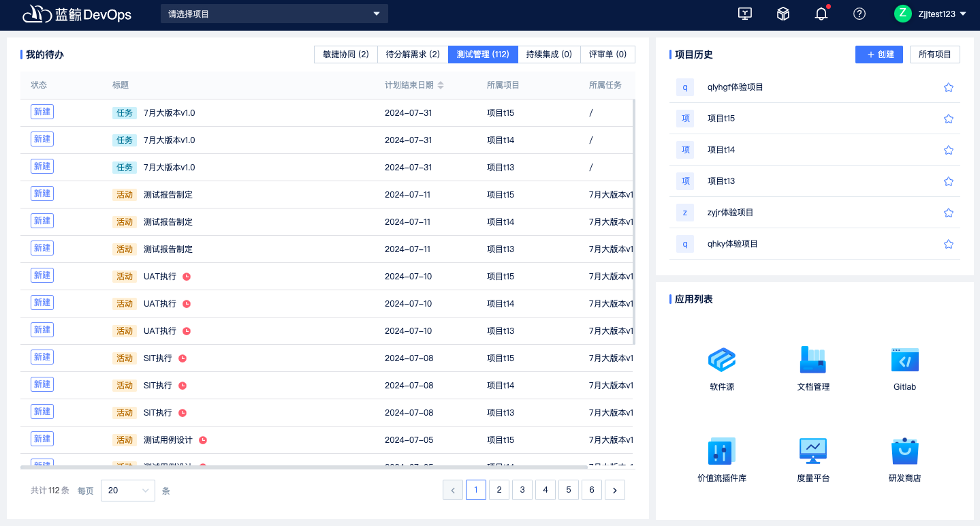This screenshot has height=526, width=980.
Task: Open the help question mark icon
Action: 859,14
